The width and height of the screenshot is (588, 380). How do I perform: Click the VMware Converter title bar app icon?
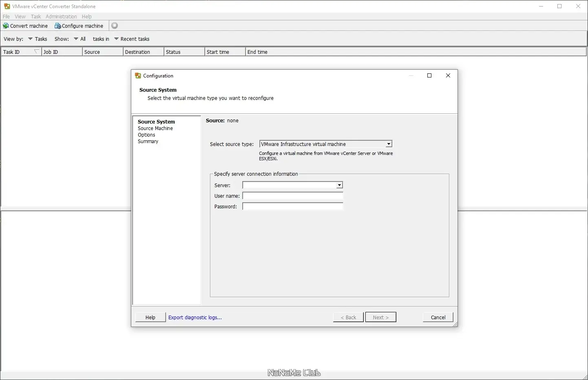click(7, 7)
